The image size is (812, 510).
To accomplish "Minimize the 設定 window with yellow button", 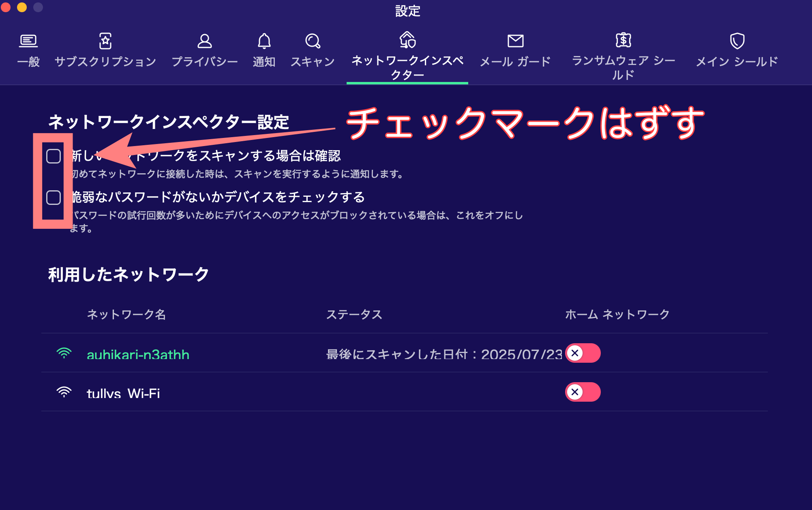I will point(22,7).
